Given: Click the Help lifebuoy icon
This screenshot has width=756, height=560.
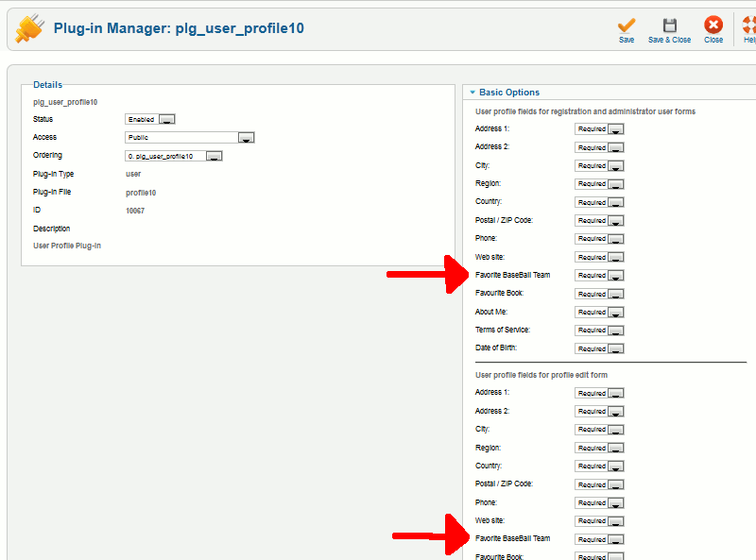Looking at the screenshot, I should tap(748, 25).
